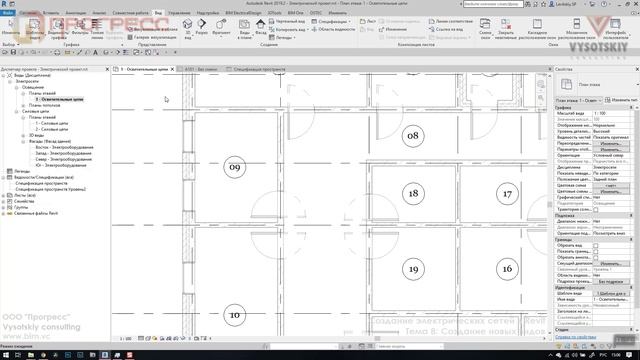The image size is (640, 360).
Task: Expand the Планы потолков node
Action: [23, 105]
